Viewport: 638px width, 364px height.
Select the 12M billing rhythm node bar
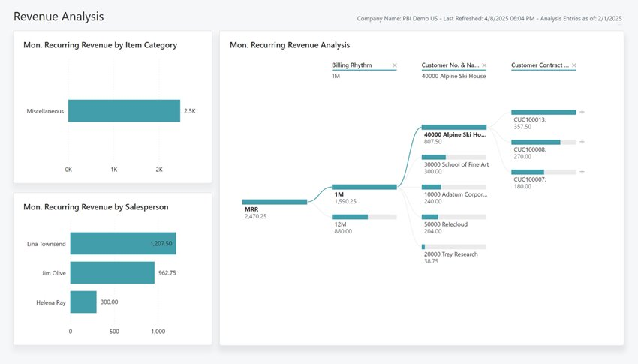click(364, 217)
